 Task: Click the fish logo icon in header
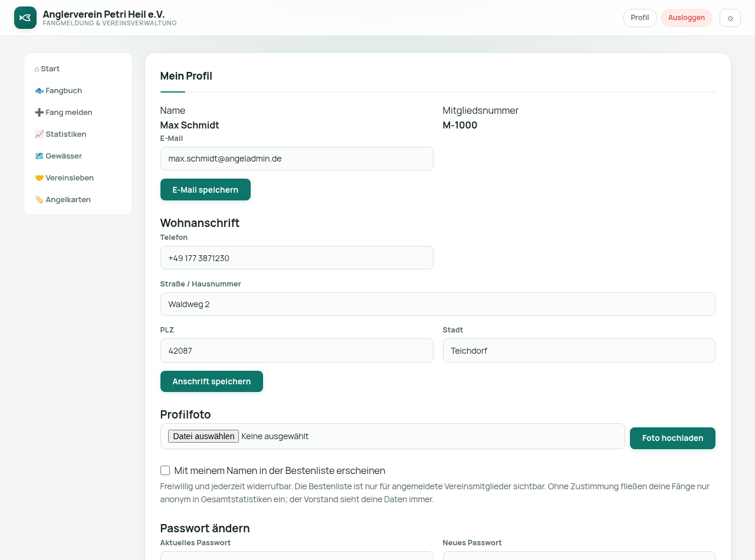pyautogui.click(x=25, y=18)
